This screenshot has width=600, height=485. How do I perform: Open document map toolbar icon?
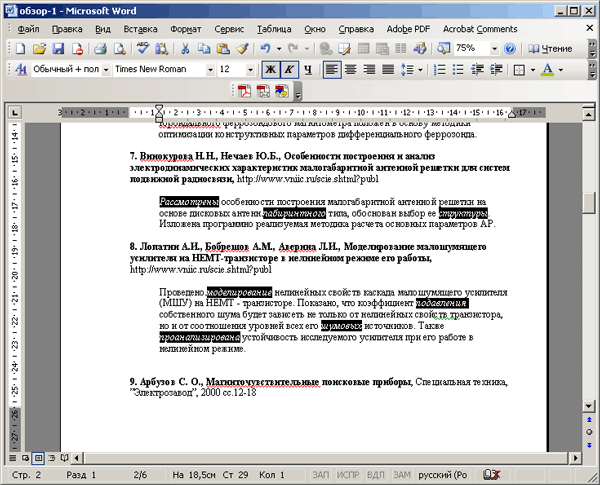pos(444,49)
